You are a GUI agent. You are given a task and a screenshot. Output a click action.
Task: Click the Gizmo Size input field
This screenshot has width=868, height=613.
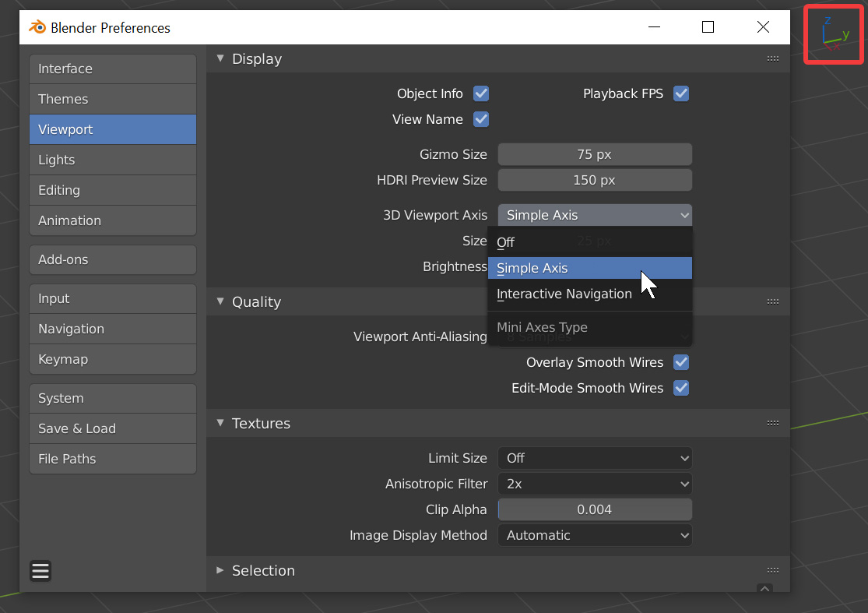[595, 153]
